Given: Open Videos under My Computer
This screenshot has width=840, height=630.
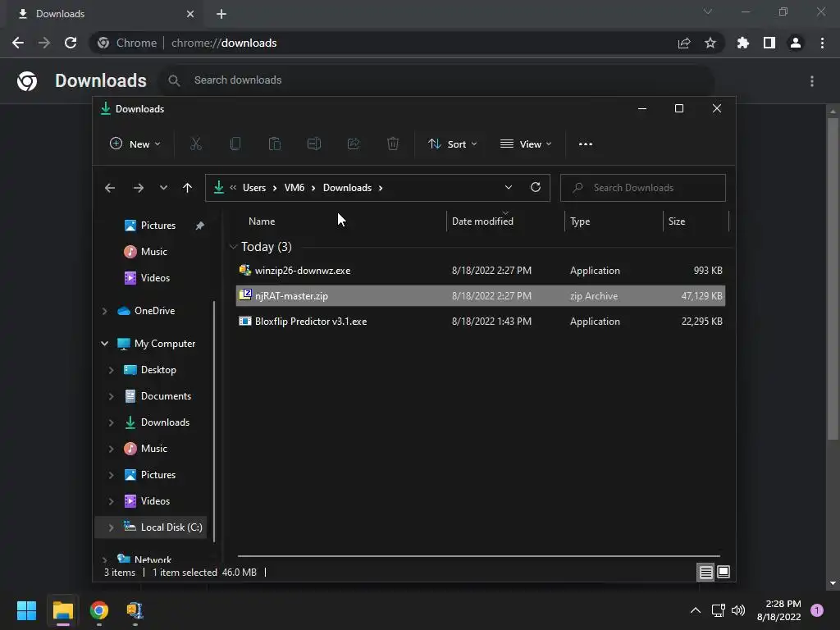Looking at the screenshot, I should pyautogui.click(x=155, y=501).
